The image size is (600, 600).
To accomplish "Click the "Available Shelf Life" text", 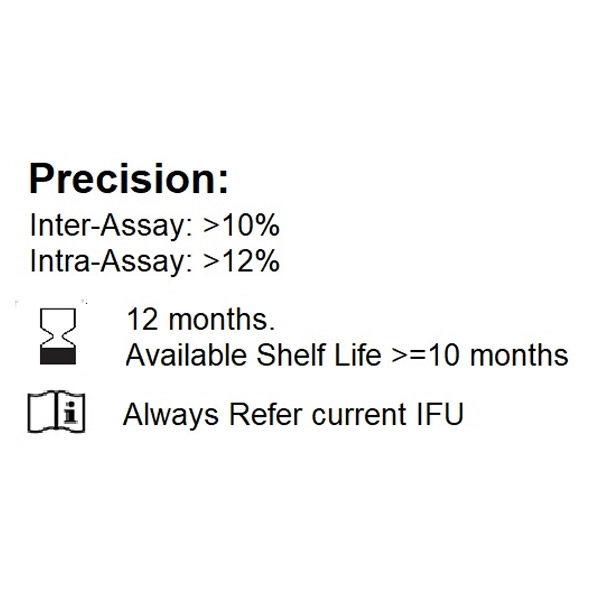I will [x=254, y=355].
